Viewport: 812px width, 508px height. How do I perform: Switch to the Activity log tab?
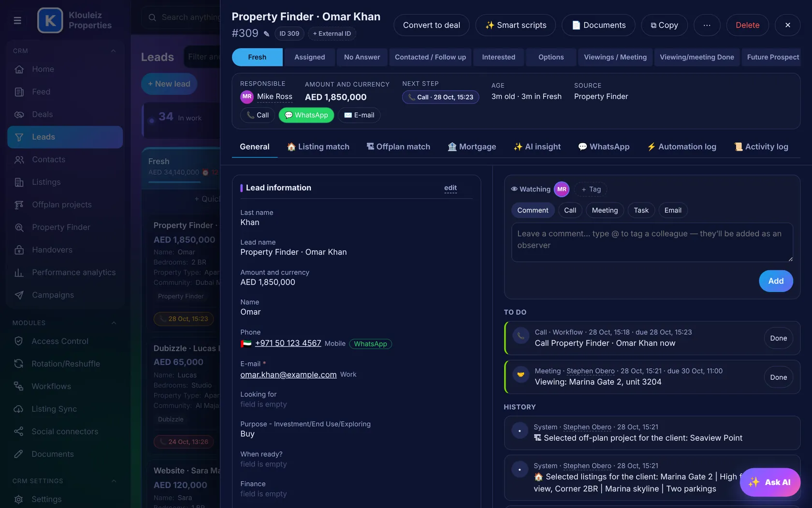tap(761, 147)
